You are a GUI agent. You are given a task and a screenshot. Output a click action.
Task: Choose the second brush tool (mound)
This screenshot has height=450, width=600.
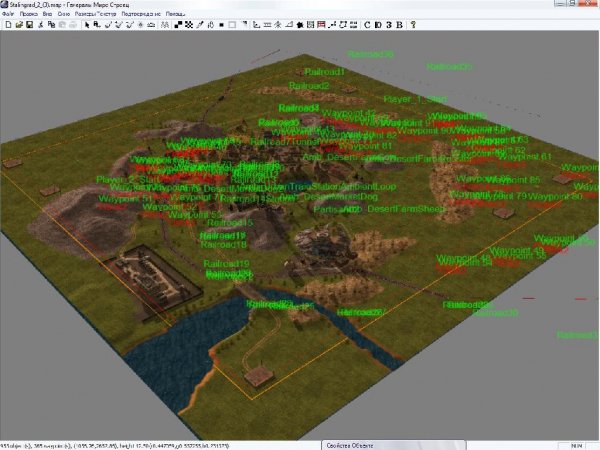119,25
